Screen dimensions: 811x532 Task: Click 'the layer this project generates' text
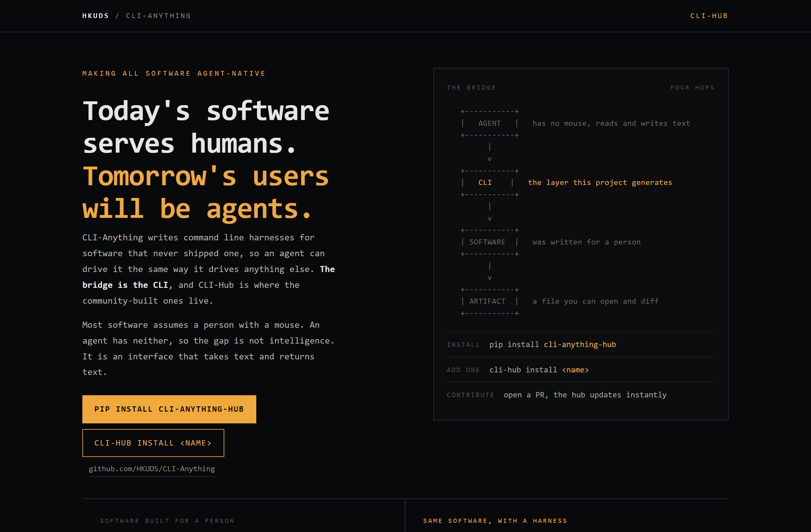(600, 182)
